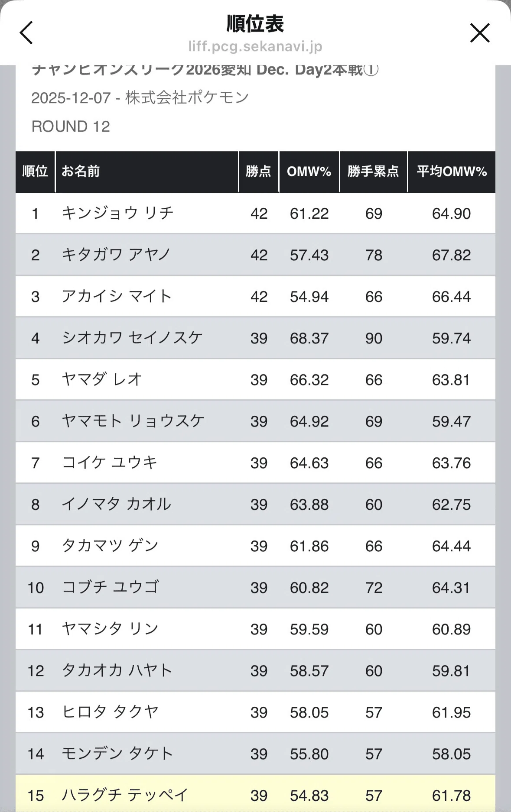Viewport: 511px width, 812px height.
Task: Click the player name コイケ ユウキ
Action: click(110, 463)
